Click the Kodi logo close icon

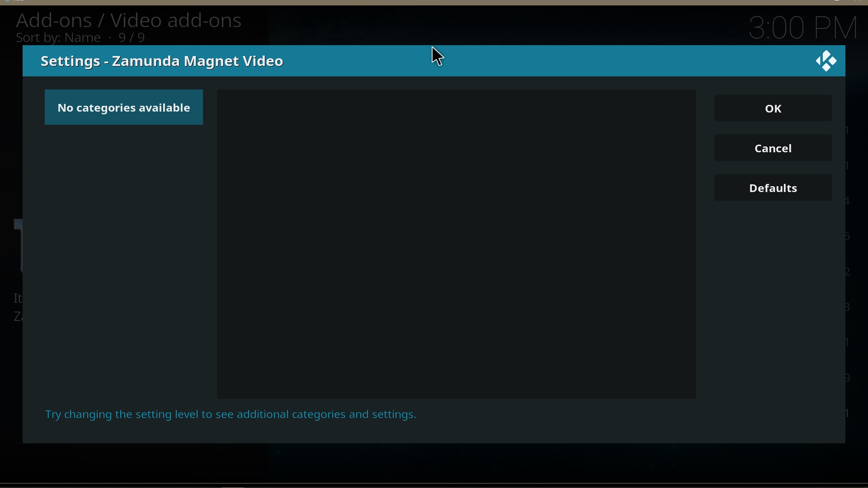pyautogui.click(x=826, y=61)
